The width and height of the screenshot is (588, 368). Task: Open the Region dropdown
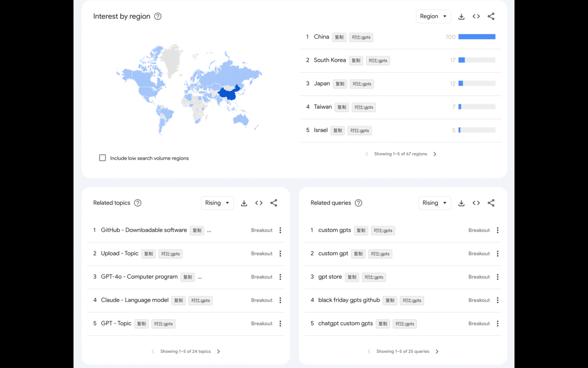433,16
